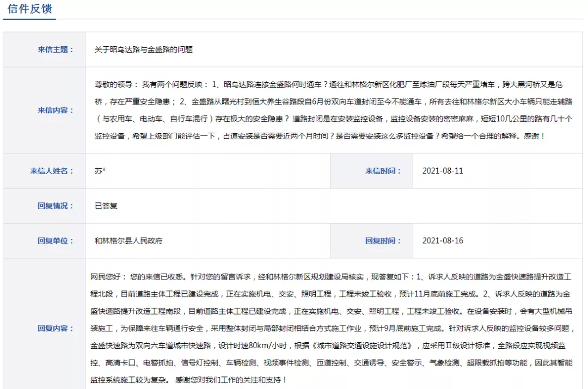Click the 回复单位 label cell
The image size is (588, 389).
click(56, 240)
